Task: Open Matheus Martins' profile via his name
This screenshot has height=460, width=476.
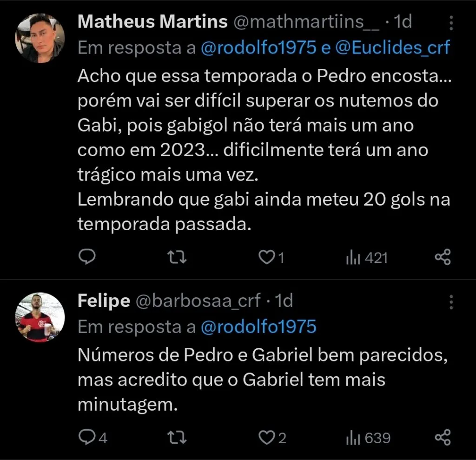Action: (x=152, y=21)
